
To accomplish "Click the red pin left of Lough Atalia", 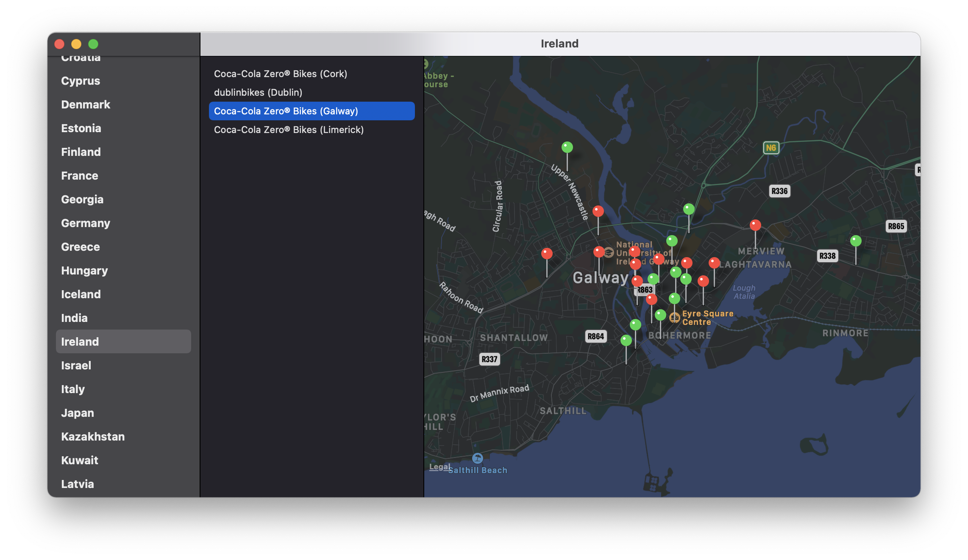I will [703, 281].
